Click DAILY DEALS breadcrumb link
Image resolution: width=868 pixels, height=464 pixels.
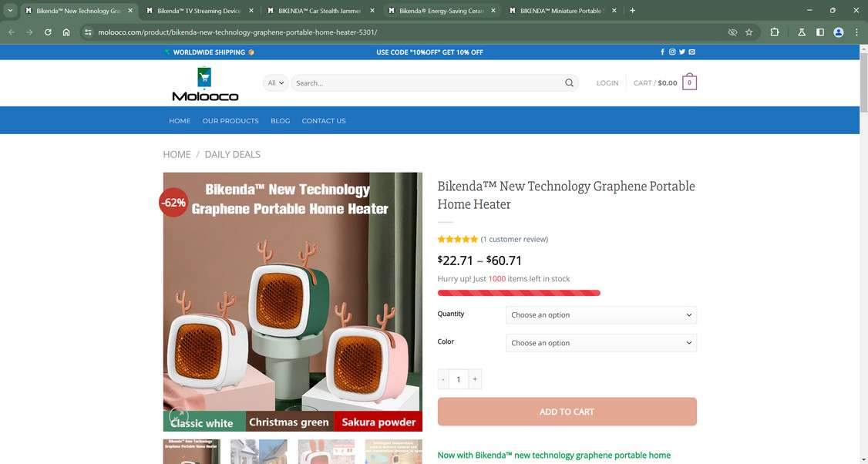[233, 154]
